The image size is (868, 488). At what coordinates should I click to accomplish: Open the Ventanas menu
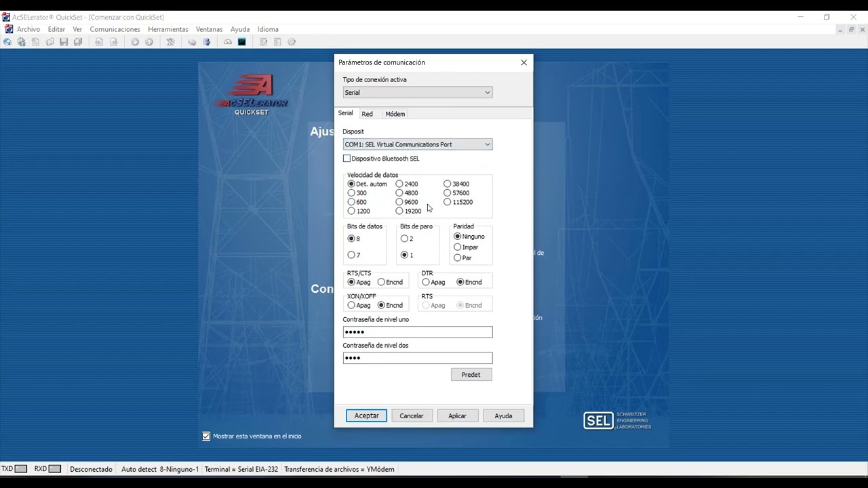[x=210, y=29]
